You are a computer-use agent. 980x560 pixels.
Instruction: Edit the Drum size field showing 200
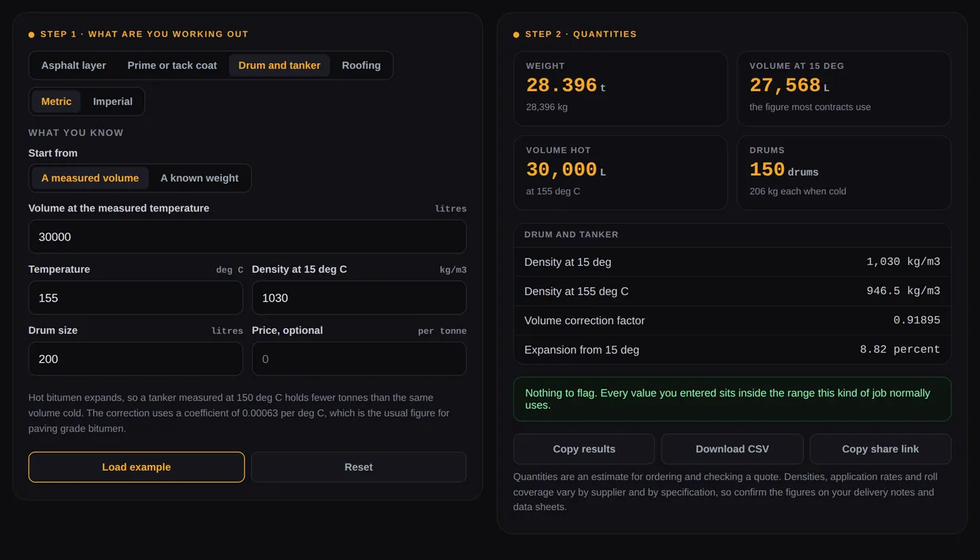click(x=136, y=358)
